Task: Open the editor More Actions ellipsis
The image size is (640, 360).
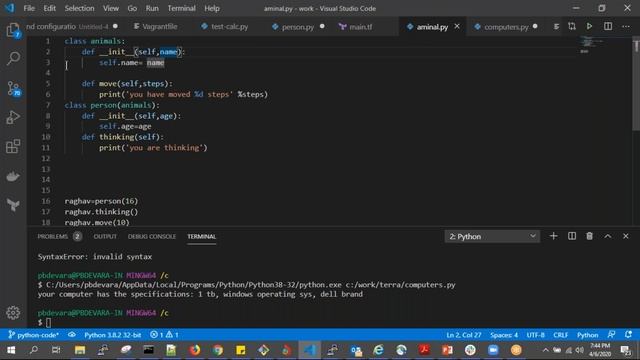Action: (626, 27)
